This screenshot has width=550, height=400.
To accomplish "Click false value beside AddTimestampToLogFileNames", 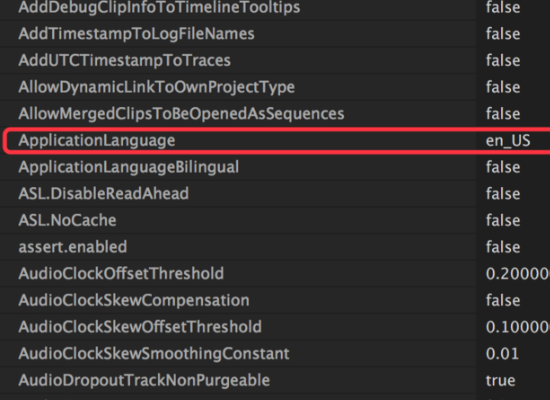I will pyautogui.click(x=503, y=34).
